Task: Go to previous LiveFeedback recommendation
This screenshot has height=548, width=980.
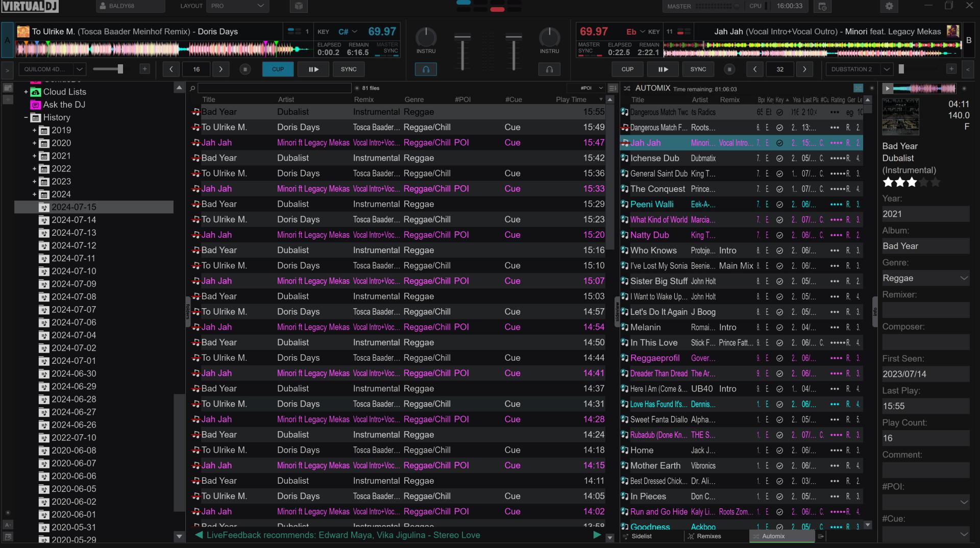Action: (x=199, y=535)
